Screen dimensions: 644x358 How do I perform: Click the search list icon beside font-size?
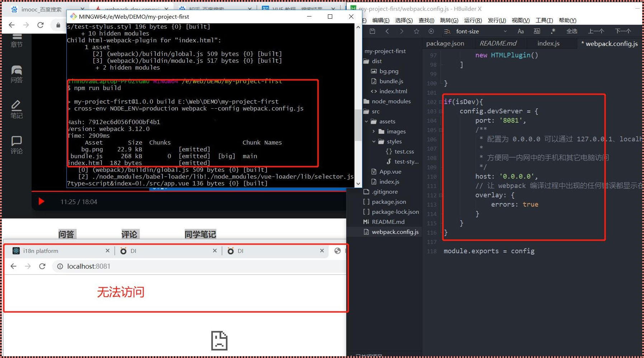(447, 32)
